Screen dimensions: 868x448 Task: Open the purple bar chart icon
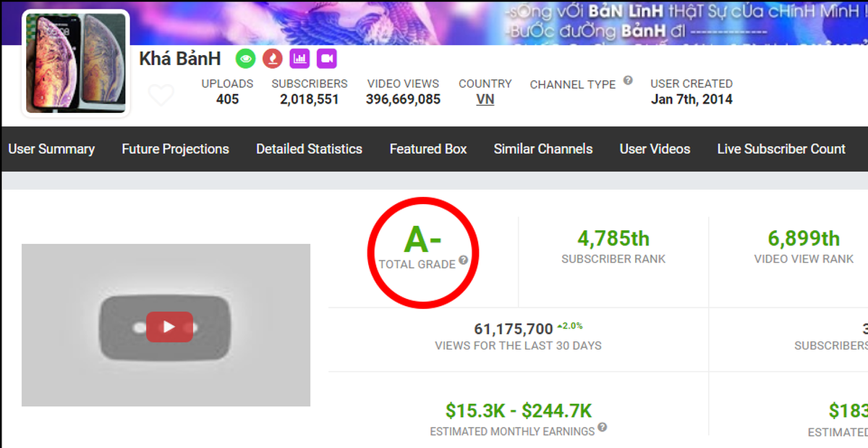(299, 59)
